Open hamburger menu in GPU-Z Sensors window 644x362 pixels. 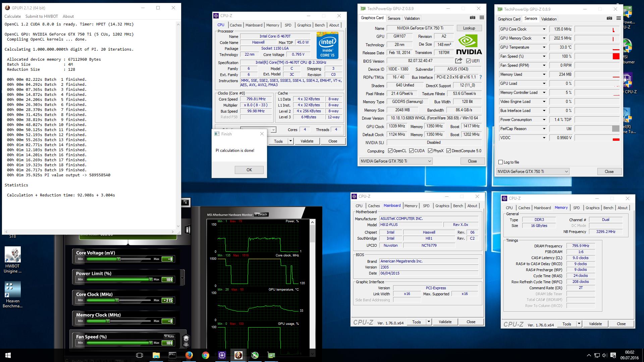[619, 18]
